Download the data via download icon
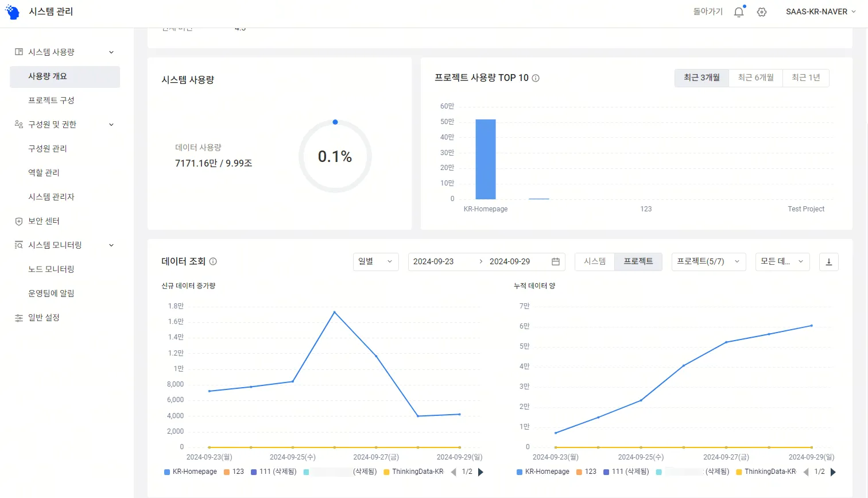868x498 pixels. pos(828,262)
